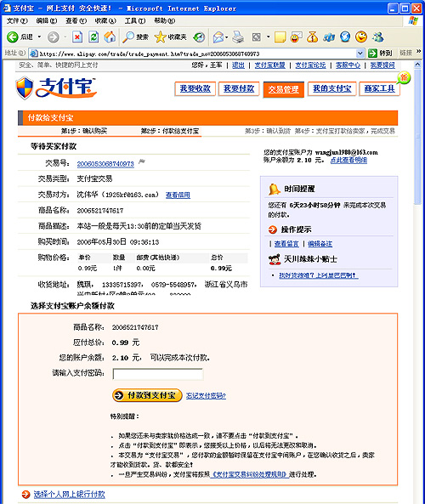Open the 工具 (Tools) menu
The image size is (425, 504).
(135, 21)
